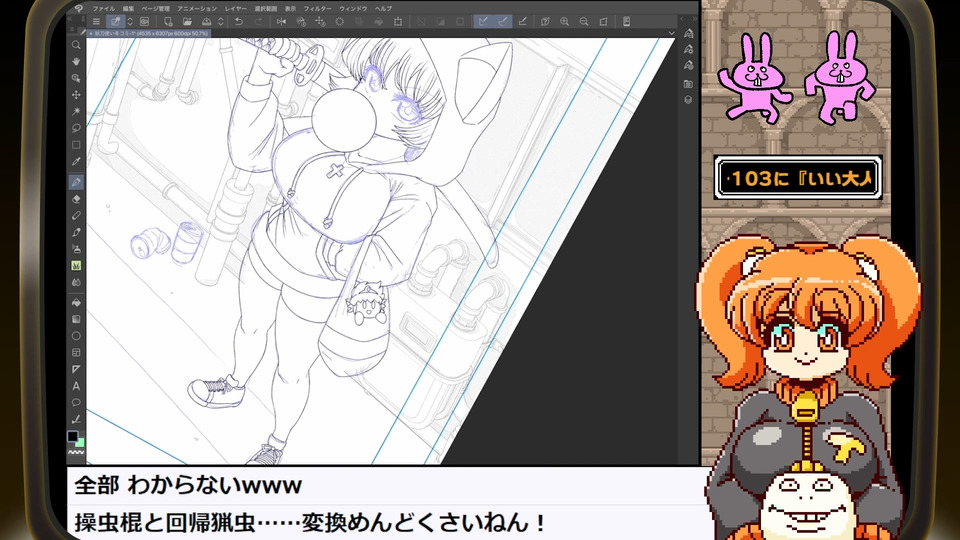
Task: Toggle Snap to Special Ruler
Action: (x=503, y=21)
